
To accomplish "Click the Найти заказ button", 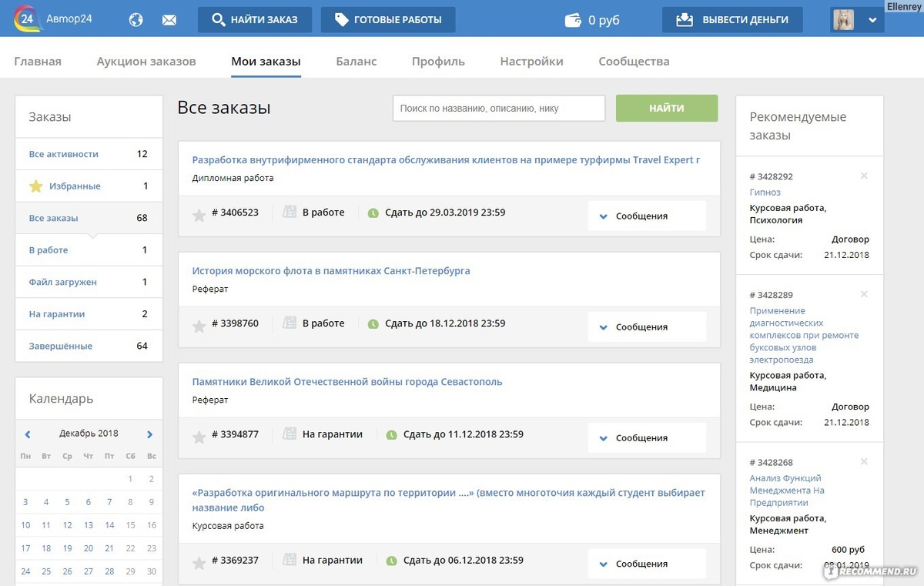I will click(255, 20).
